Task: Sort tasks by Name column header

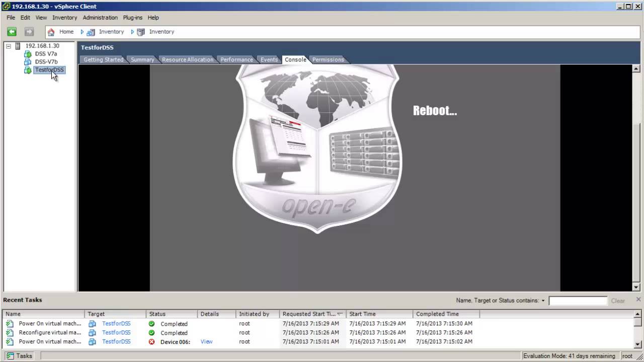Action: click(43, 314)
